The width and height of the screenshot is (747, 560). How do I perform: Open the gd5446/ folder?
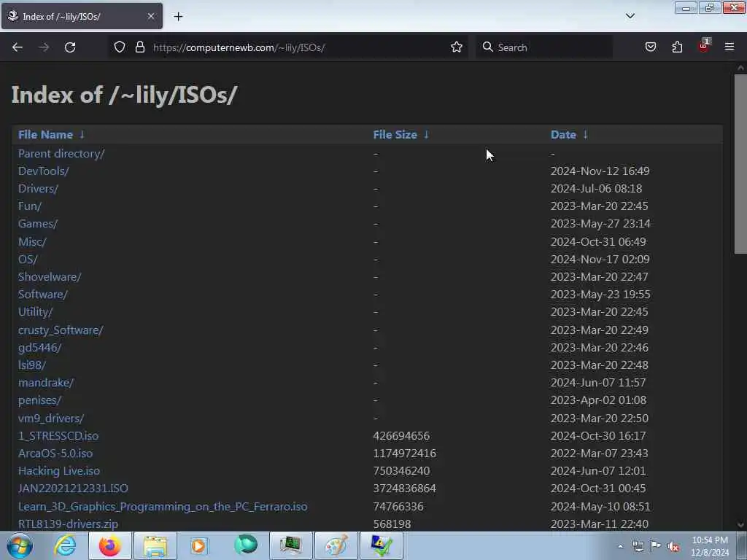pos(39,348)
